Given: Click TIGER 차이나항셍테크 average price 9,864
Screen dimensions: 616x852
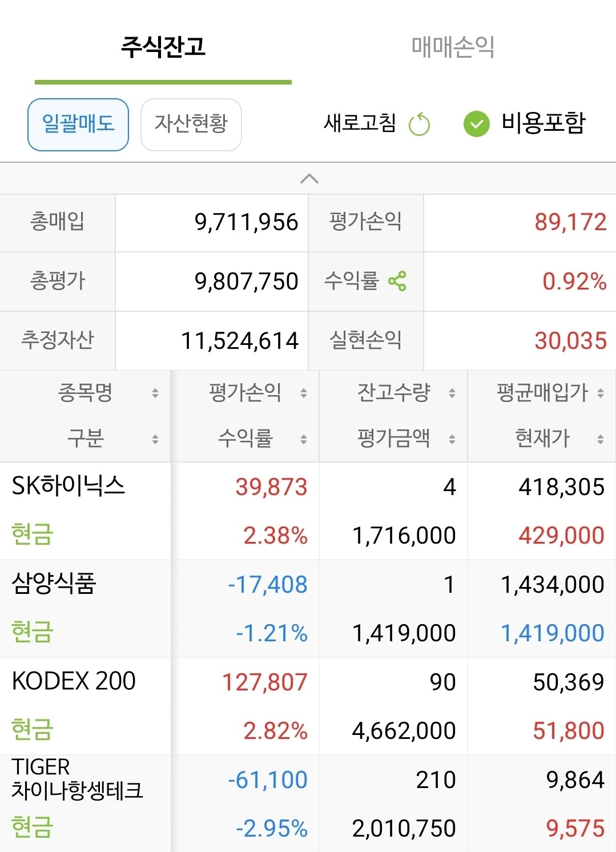Looking at the screenshot, I should point(575,780).
